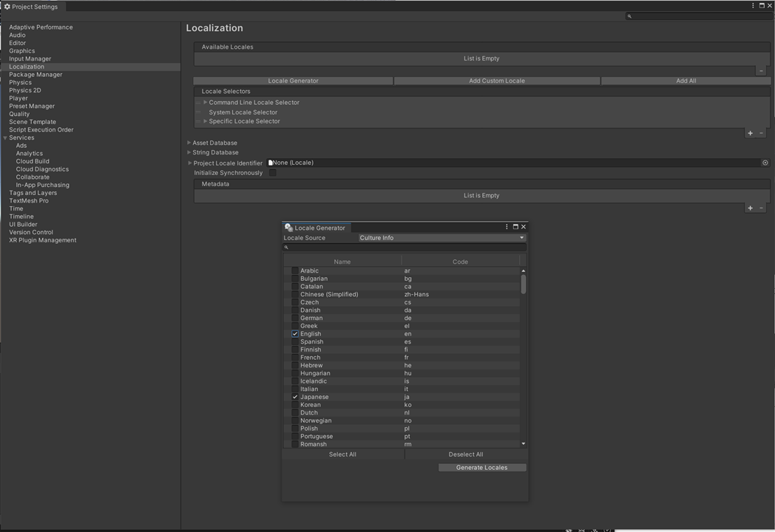The image size is (775, 532).
Task: Open the Locale Source Culture Info dropdown
Action: (x=441, y=237)
